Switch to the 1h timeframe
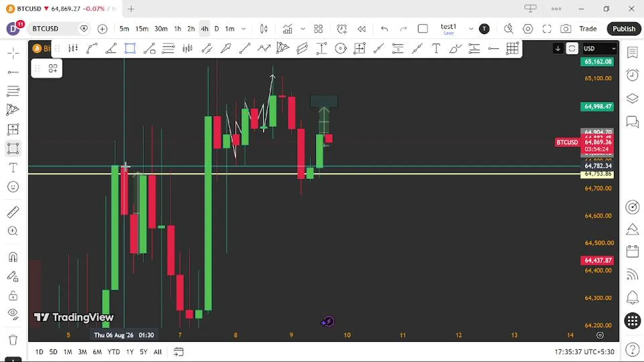Image resolution: width=644 pixels, height=362 pixels. coord(178,29)
